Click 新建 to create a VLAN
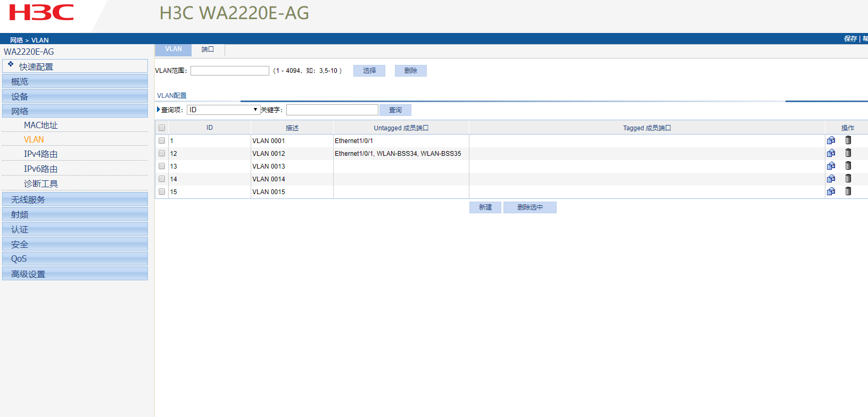 click(485, 207)
